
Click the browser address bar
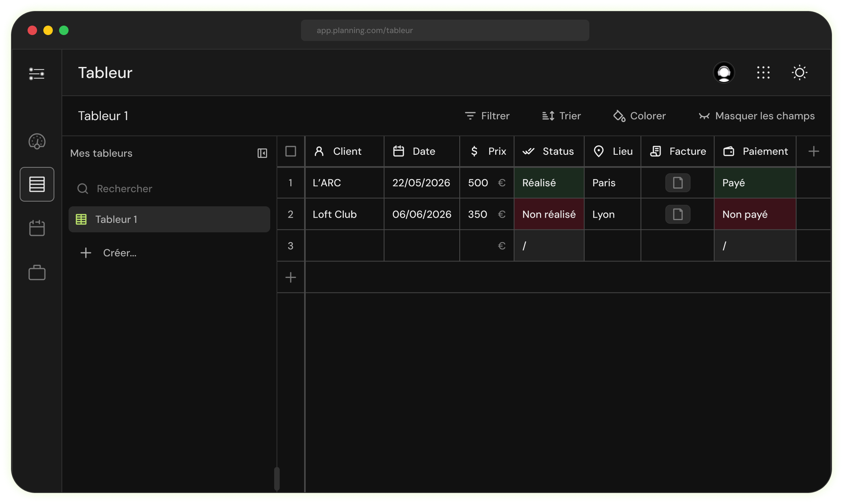coord(445,30)
